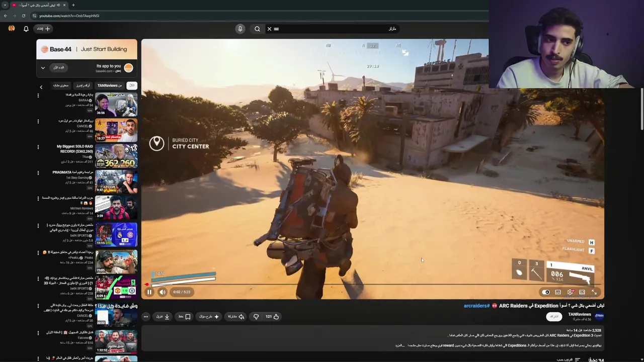
Task: Open options menu for Falcons video
Action: coord(38,332)
